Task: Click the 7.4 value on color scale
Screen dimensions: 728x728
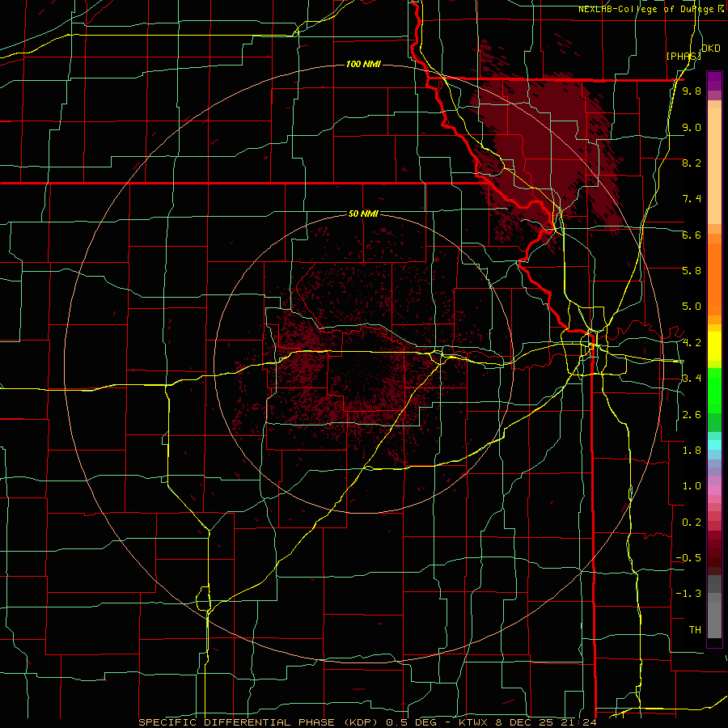Action: [692, 199]
